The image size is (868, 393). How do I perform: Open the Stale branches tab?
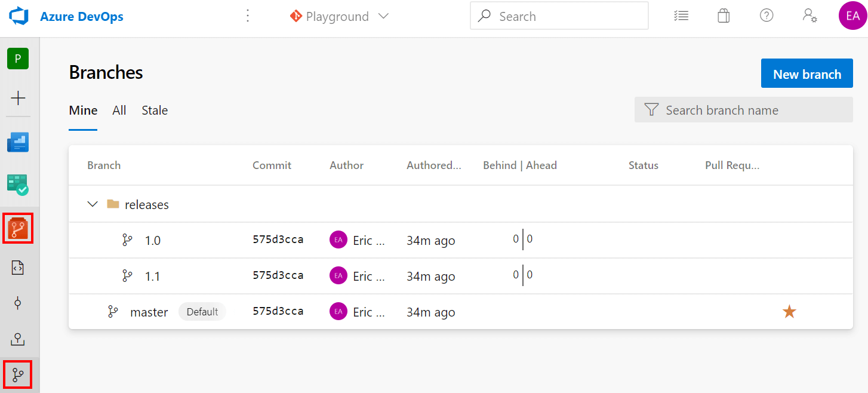point(154,110)
